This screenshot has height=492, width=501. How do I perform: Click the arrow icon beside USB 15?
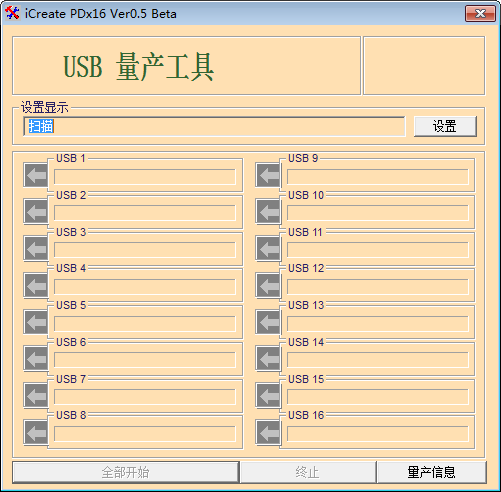268,396
